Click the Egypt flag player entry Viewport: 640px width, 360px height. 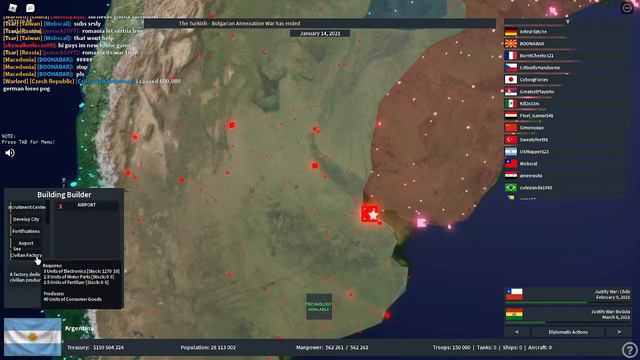click(511, 116)
